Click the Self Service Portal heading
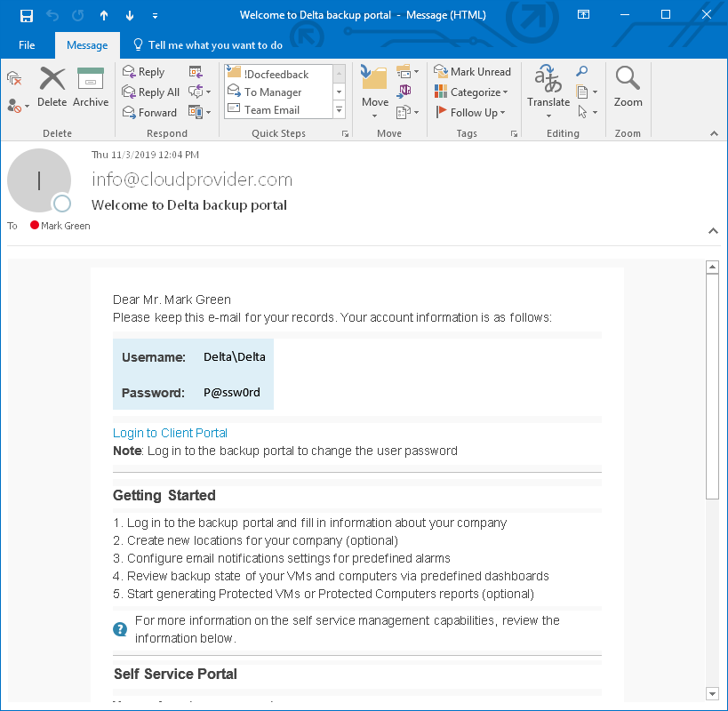The height and width of the screenshot is (711, 728). [x=175, y=674]
